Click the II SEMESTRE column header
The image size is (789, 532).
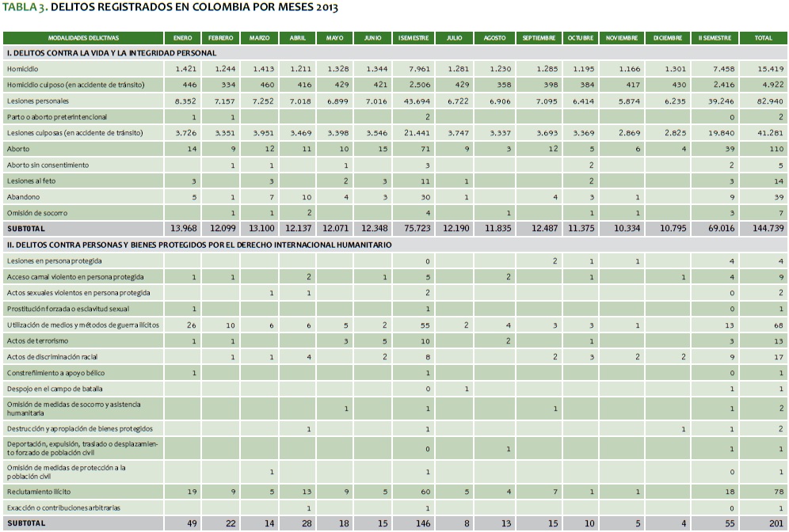715,38
